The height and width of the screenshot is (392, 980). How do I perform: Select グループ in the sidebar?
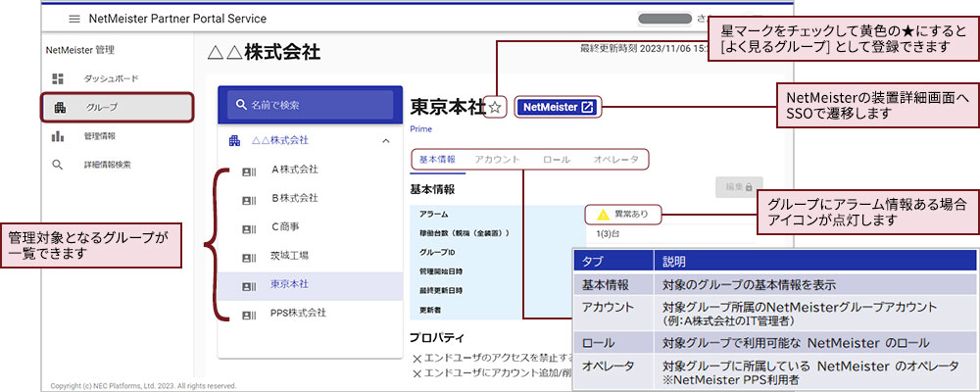[x=118, y=108]
